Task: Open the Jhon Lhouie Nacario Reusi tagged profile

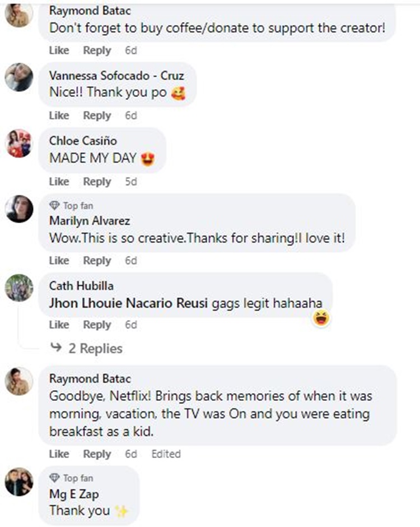Action: point(128,303)
